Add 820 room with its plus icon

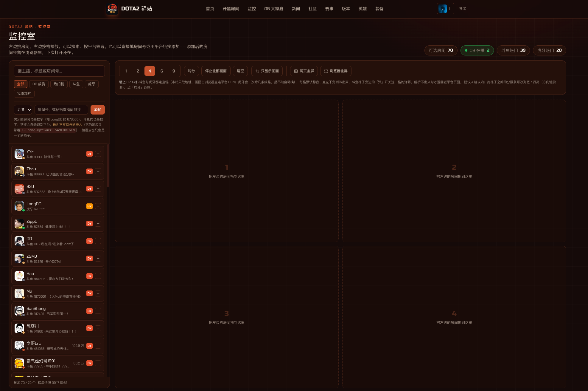tap(98, 189)
